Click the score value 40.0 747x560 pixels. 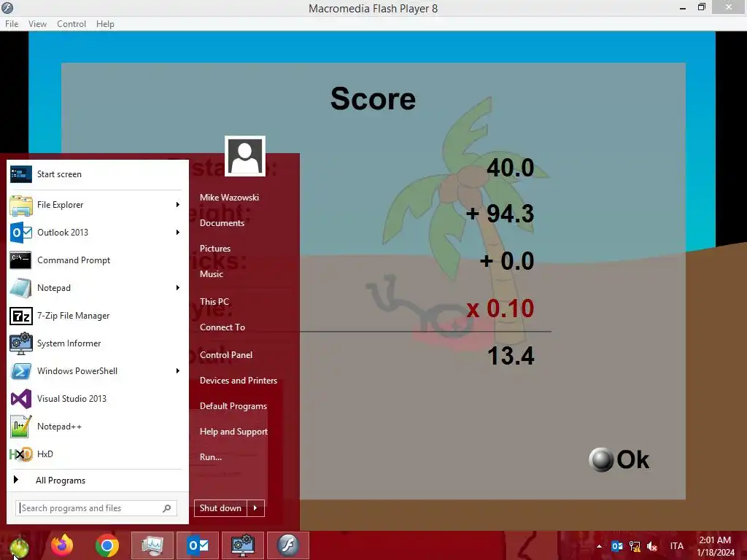pyautogui.click(x=510, y=168)
